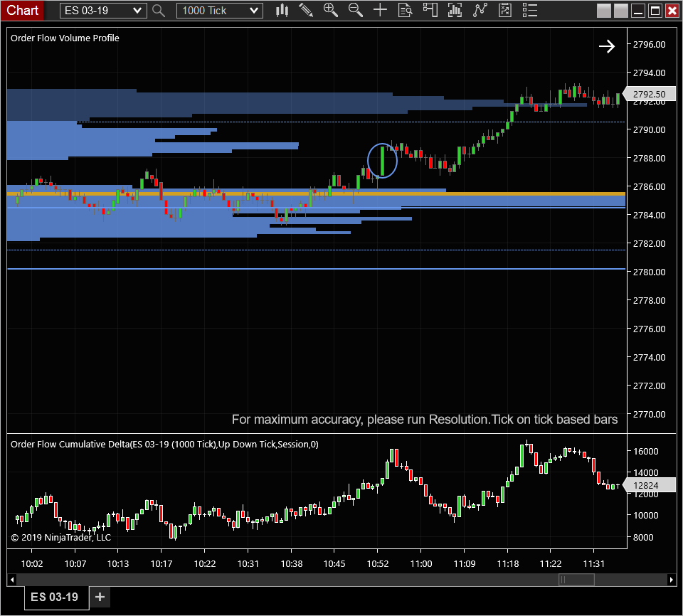
Task: Open the bar type candlestick icon
Action: click(282, 11)
